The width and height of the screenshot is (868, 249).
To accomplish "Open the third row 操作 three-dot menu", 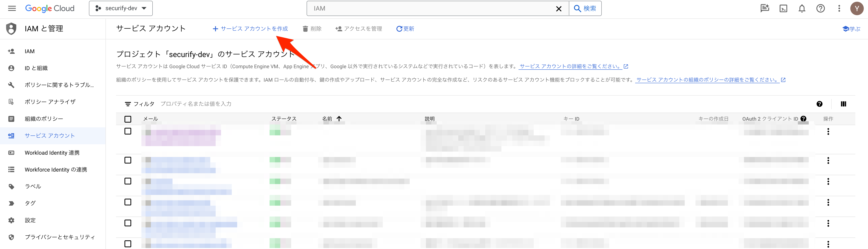I will tap(828, 181).
